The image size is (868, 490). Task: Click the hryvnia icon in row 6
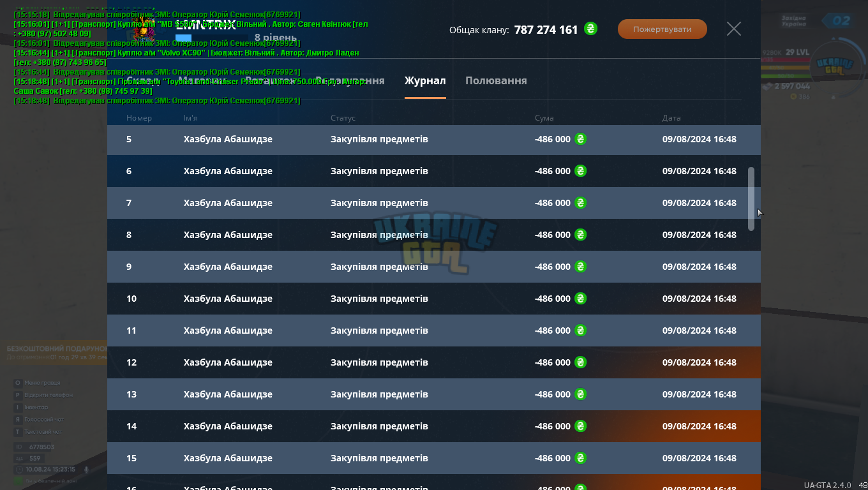(580, 171)
